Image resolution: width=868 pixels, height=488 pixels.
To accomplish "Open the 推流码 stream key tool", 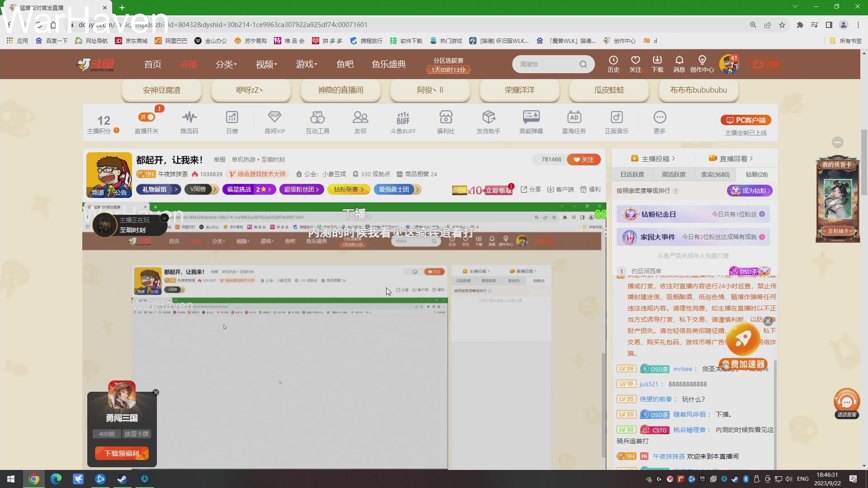I will tap(189, 122).
